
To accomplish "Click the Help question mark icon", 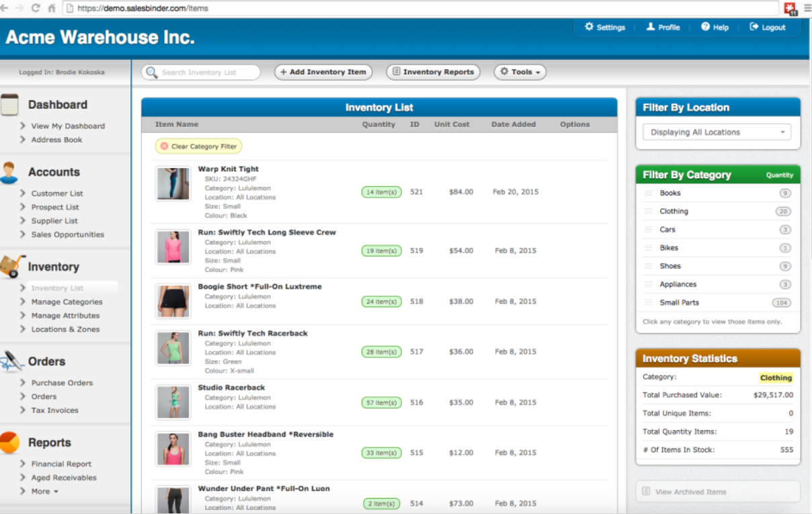I will tap(705, 27).
